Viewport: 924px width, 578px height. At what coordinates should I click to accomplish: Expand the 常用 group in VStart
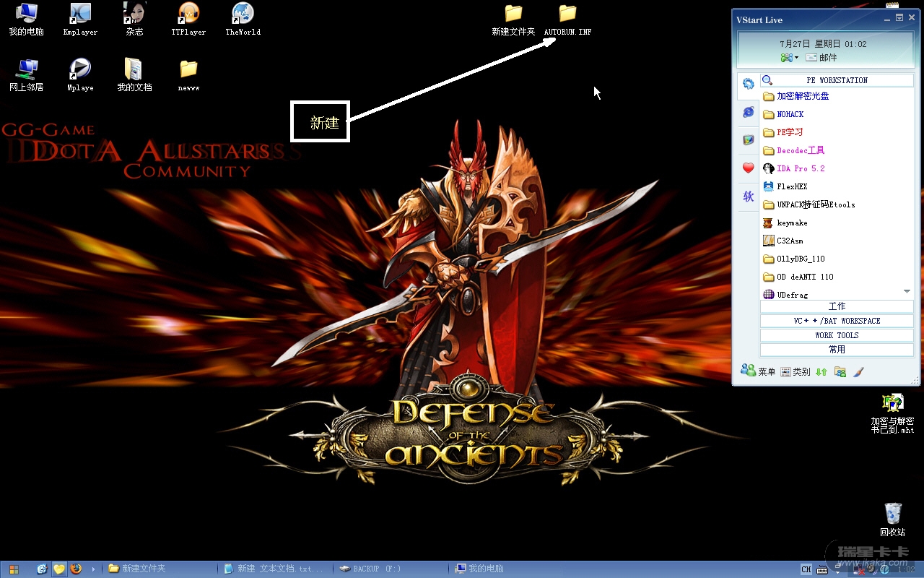pyautogui.click(x=837, y=350)
